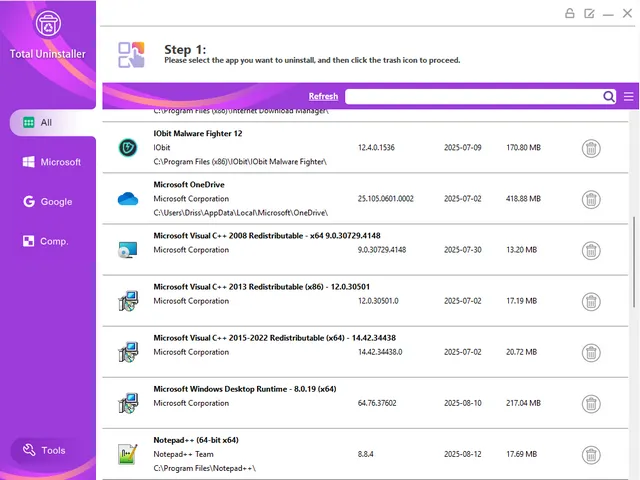This screenshot has height=480, width=640.
Task: Select the Microsoft OneDrive title
Action: [x=189, y=184]
